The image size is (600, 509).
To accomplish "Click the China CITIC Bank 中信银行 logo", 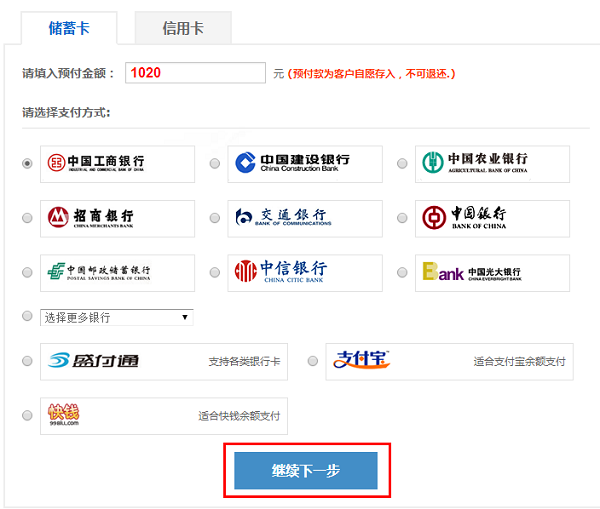I will pos(304,272).
